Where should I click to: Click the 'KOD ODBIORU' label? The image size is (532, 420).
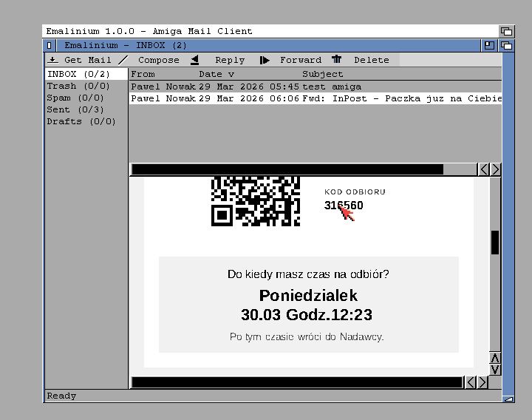click(355, 192)
